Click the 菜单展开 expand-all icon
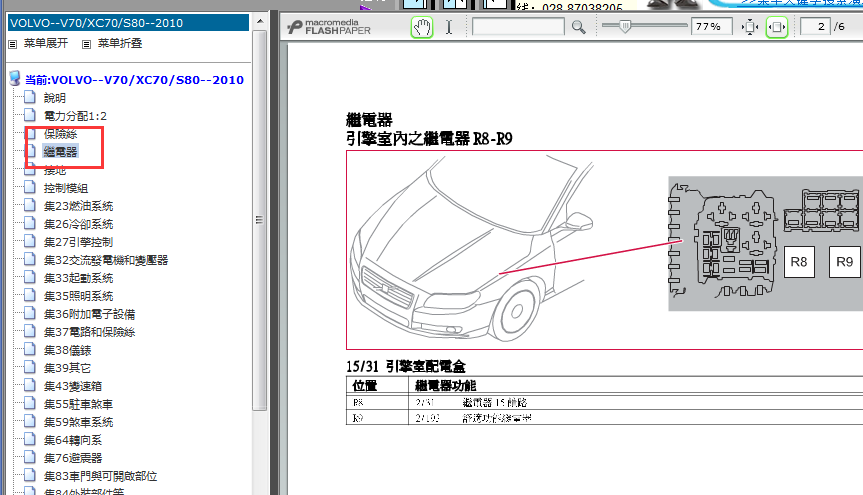 point(13,44)
